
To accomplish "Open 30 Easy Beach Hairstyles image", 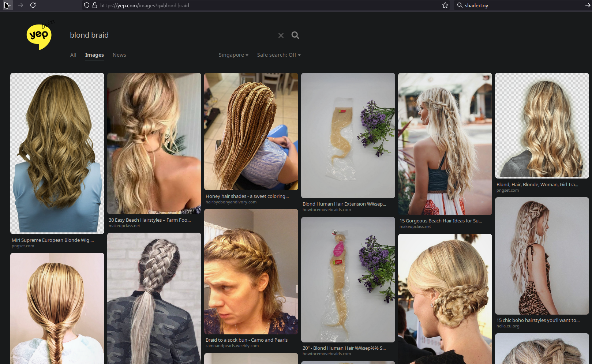I will click(154, 143).
